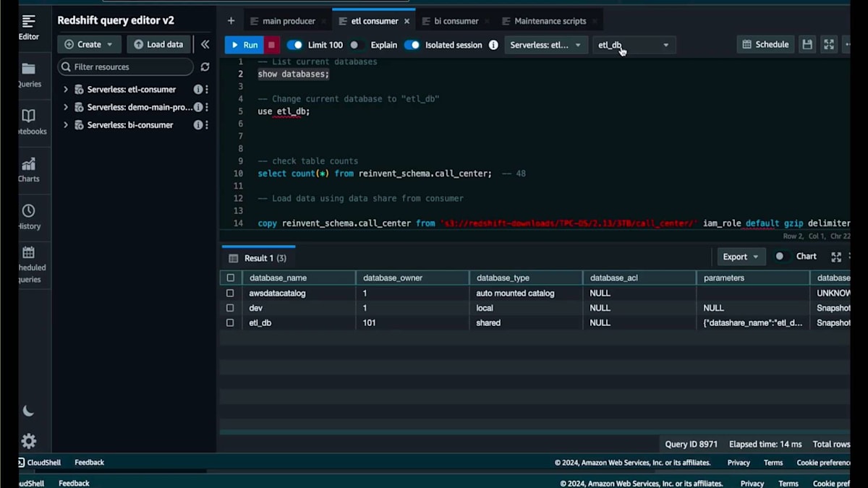Click the Filter resources search field
868x488 pixels.
(127, 67)
